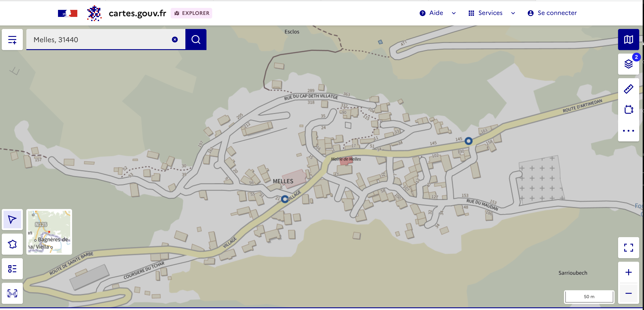
Task: Clear the search field text
Action: 175,40
